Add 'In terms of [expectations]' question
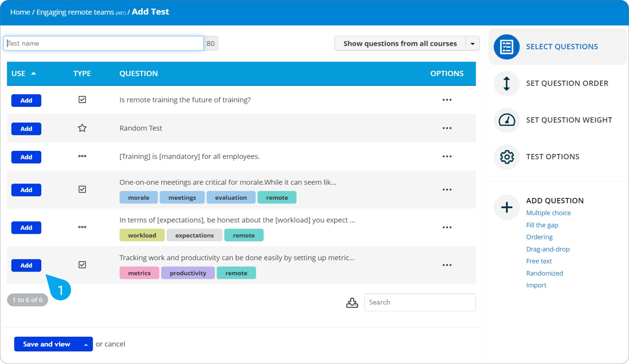This screenshot has width=629, height=364. tap(26, 228)
